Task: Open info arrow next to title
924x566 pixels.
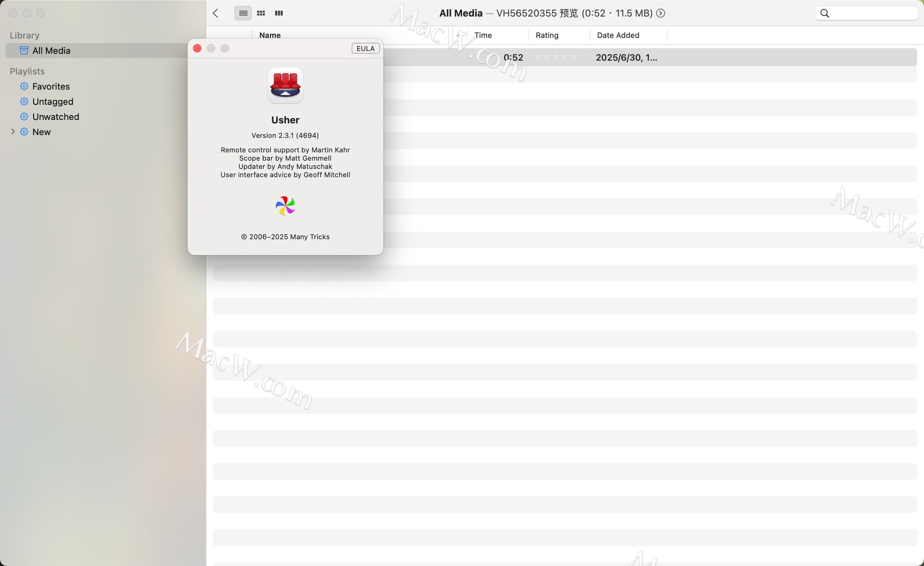Action: point(661,13)
